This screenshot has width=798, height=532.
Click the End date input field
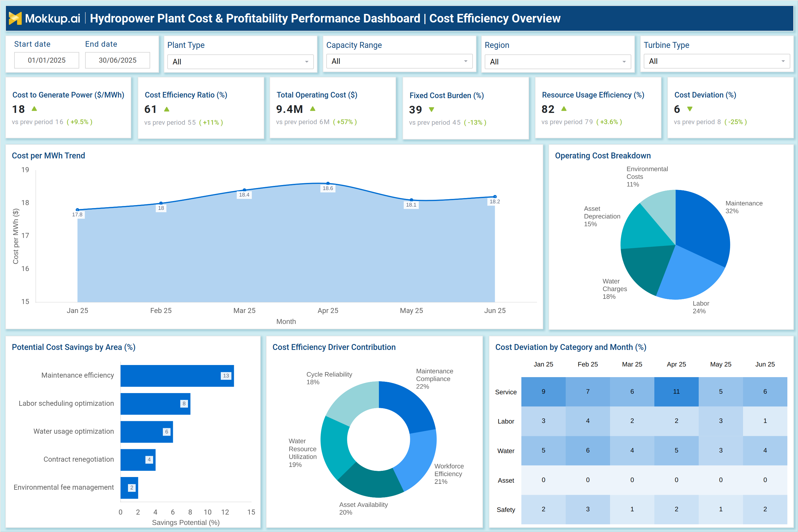pos(117,60)
